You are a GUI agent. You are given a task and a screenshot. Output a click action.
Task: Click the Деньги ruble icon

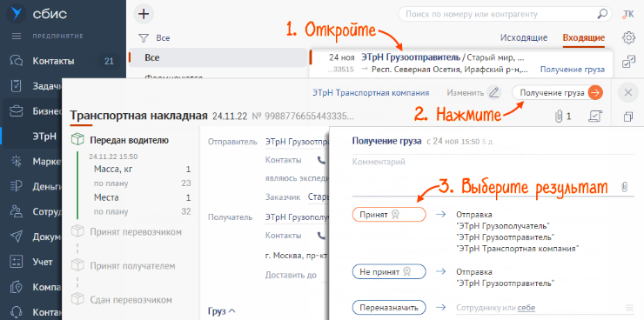coord(17,186)
